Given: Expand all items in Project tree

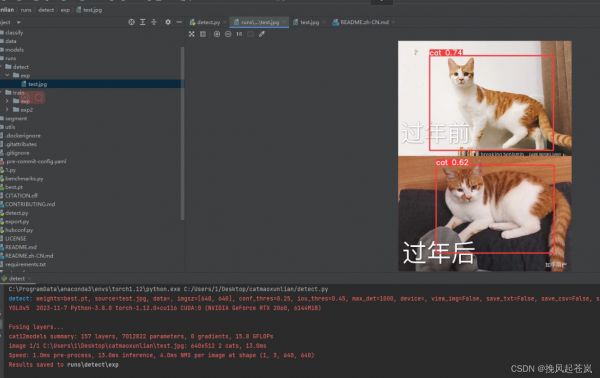Looking at the screenshot, I should (142, 22).
